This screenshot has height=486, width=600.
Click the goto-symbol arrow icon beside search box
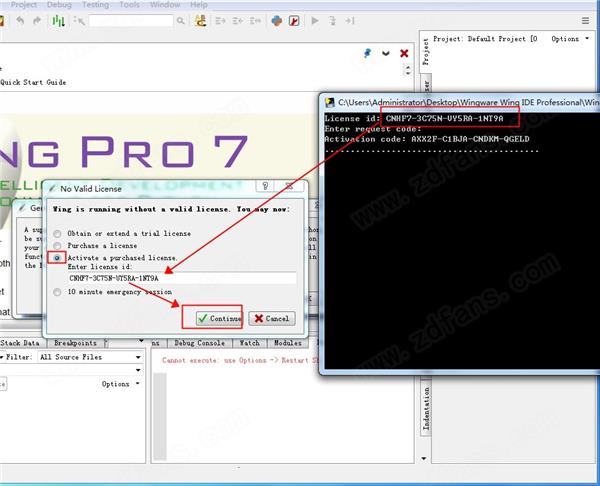click(79, 21)
